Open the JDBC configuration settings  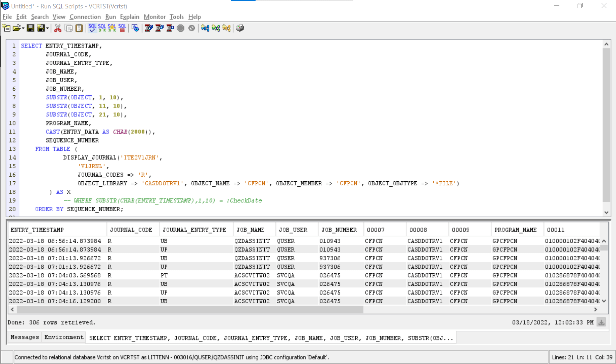point(135,28)
